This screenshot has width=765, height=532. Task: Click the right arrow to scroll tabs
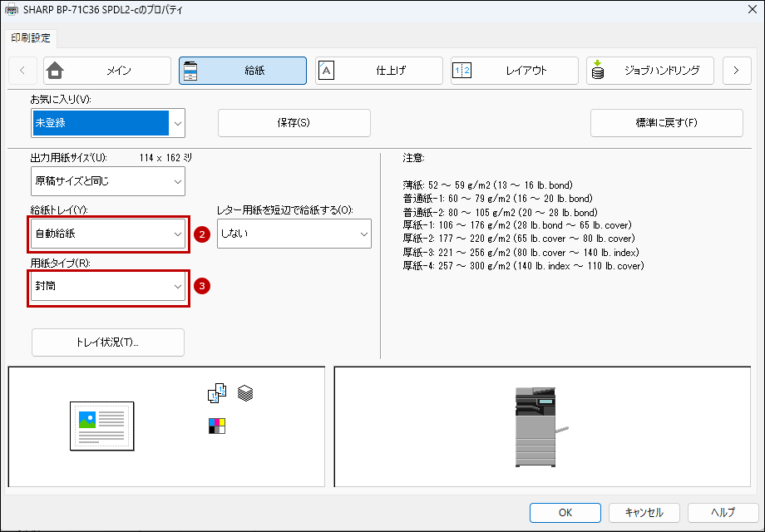click(x=736, y=71)
